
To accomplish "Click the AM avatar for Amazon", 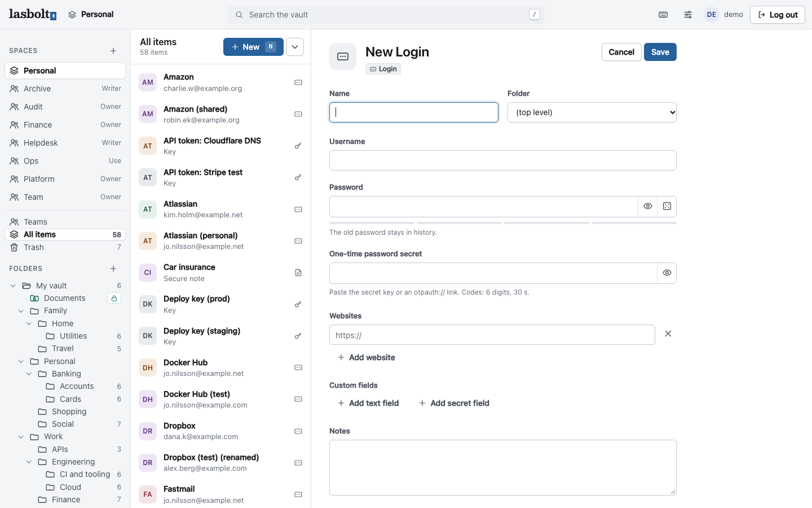I will point(148,82).
